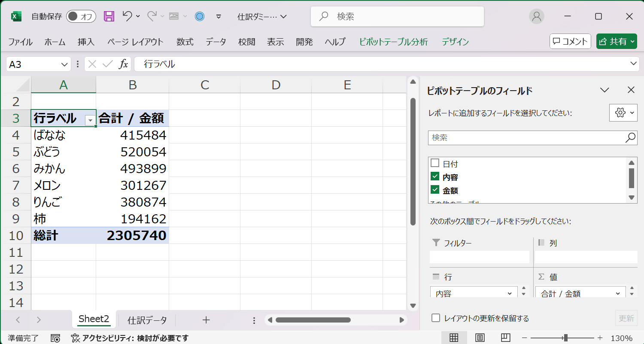Open the PivotTable Fields gear options
The height and width of the screenshot is (344, 644).
621,113
